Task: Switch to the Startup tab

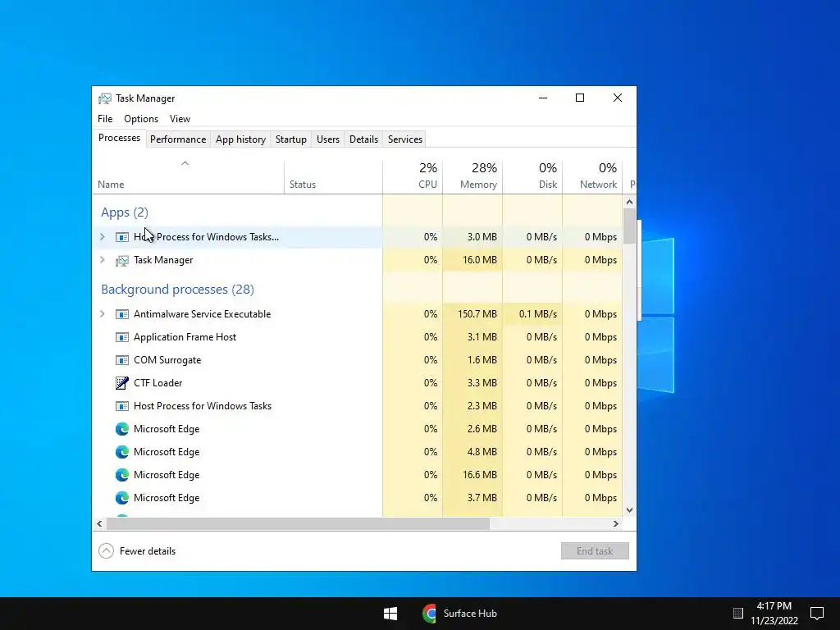Action: tap(291, 139)
